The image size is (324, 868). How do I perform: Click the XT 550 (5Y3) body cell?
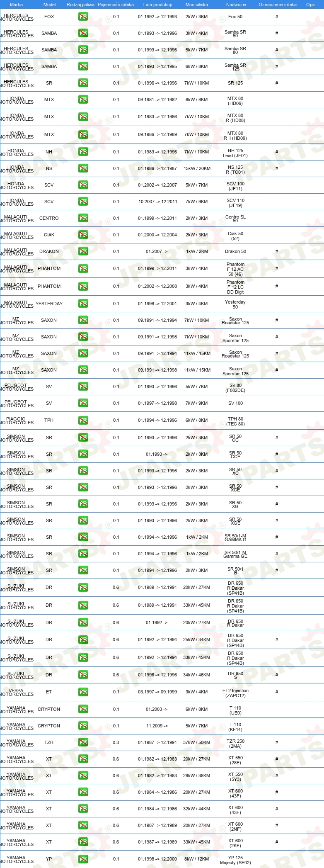tap(235, 776)
